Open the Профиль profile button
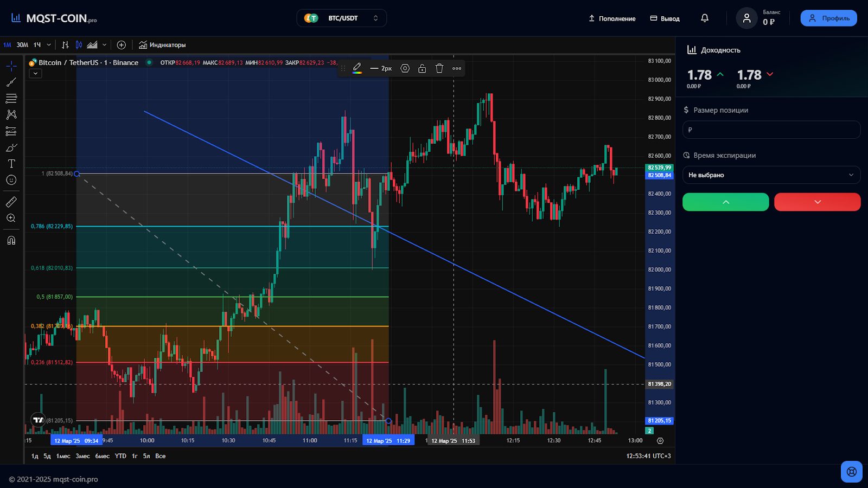 829,18
